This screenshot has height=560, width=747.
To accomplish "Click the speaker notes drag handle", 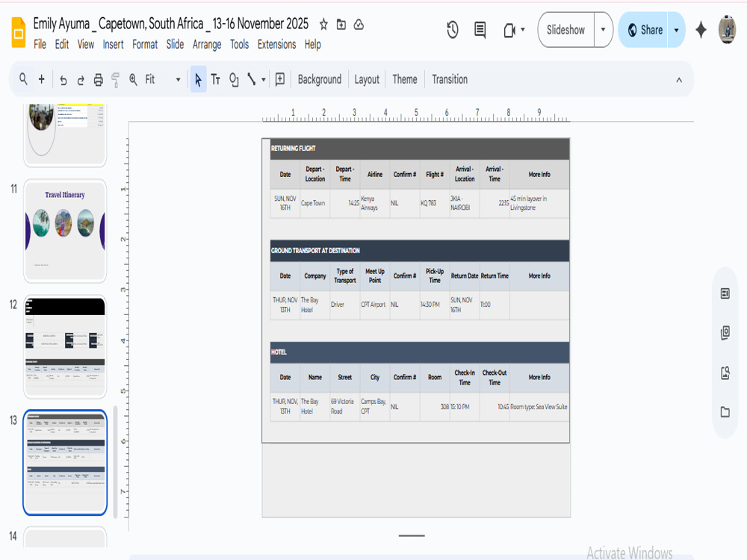I will [x=412, y=535].
